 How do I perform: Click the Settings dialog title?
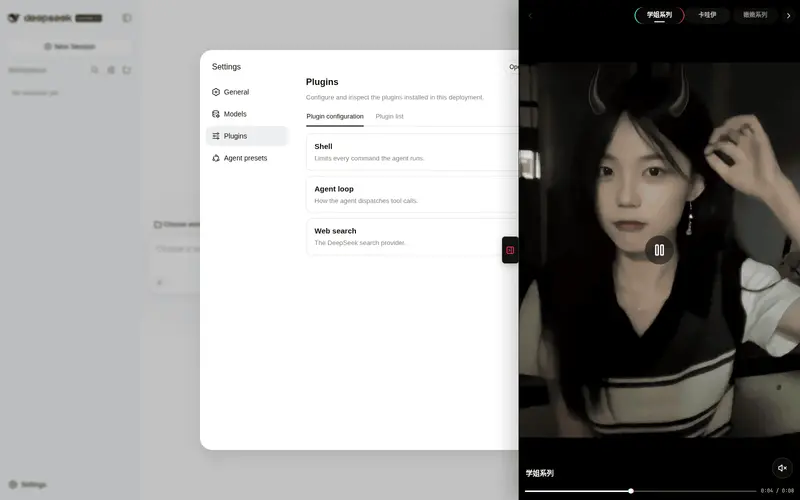point(226,67)
